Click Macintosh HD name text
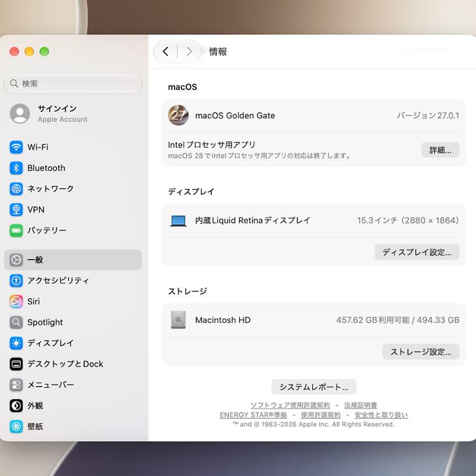Screen dimensions: 476x476 (x=223, y=320)
